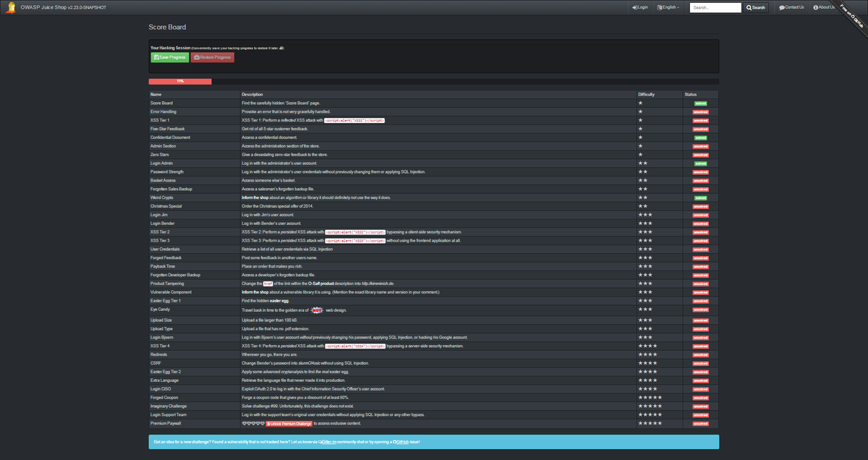Image resolution: width=868 pixels, height=460 pixels.
Task: Click the unsolved badge for Forged Coupon
Action: pos(700,398)
